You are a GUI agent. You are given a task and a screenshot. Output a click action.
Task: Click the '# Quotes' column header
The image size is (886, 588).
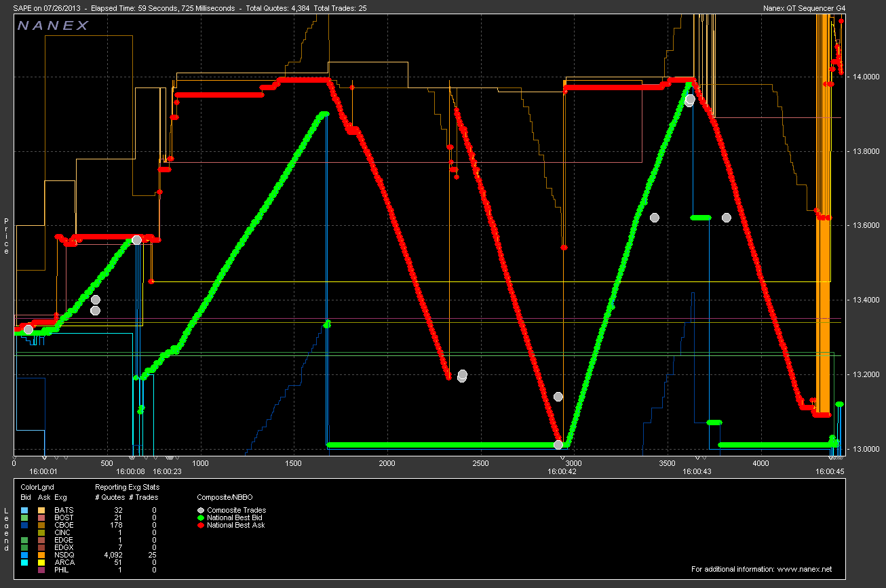point(109,497)
